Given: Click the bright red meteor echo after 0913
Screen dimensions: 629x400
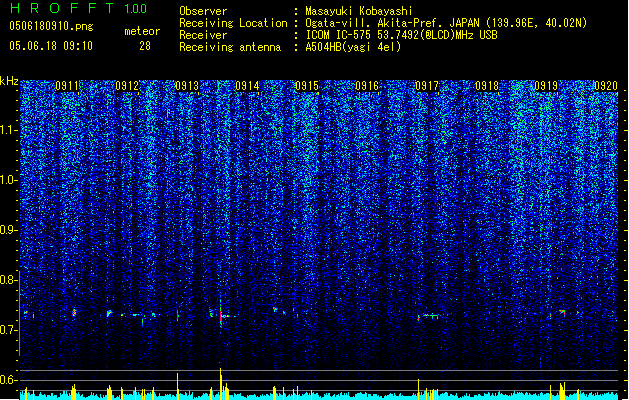Looking at the screenshot, I should pos(220,316).
